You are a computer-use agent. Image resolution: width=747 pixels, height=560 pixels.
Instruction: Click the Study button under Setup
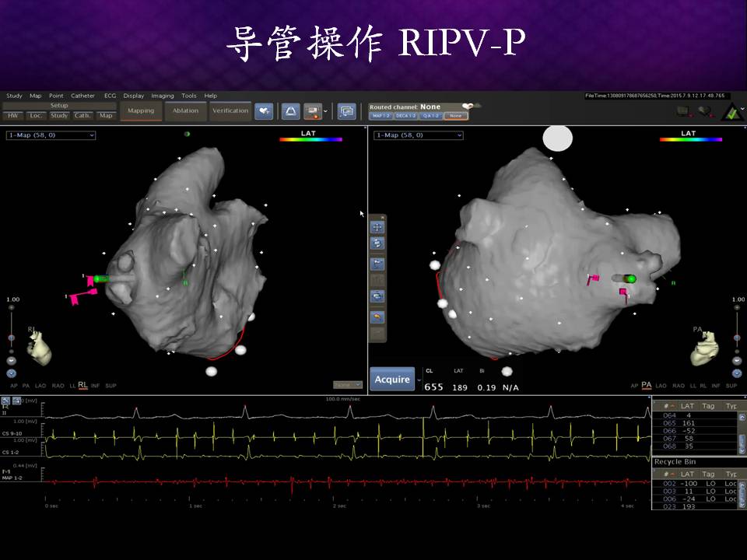click(59, 116)
